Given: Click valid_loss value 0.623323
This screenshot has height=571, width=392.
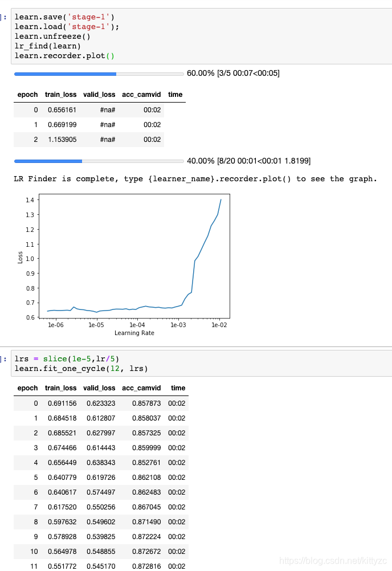Looking at the screenshot, I should point(101,403).
